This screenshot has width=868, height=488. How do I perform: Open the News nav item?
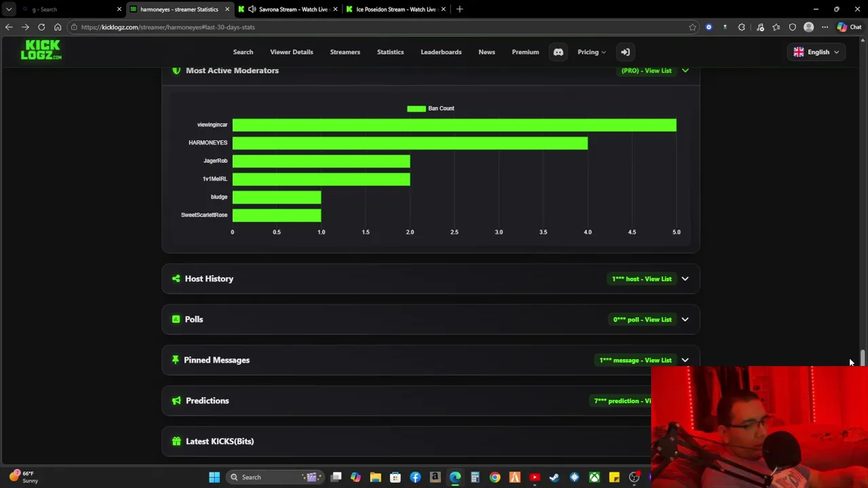[487, 52]
